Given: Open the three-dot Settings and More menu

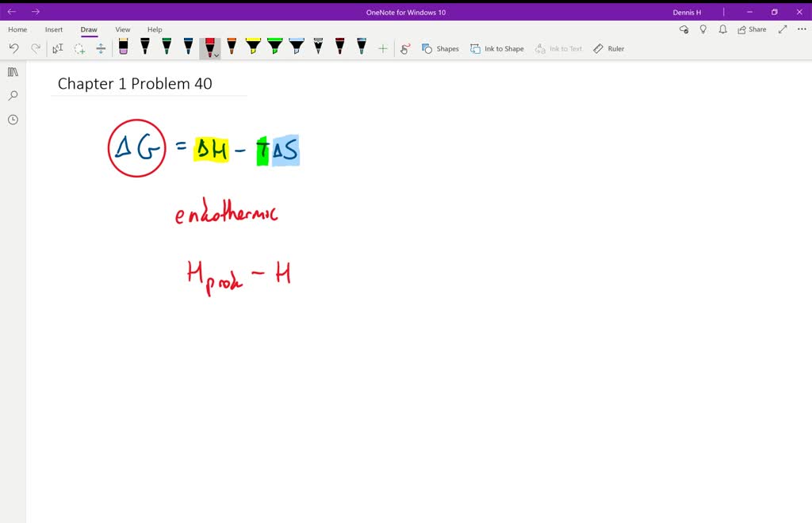Looking at the screenshot, I should click(x=802, y=29).
